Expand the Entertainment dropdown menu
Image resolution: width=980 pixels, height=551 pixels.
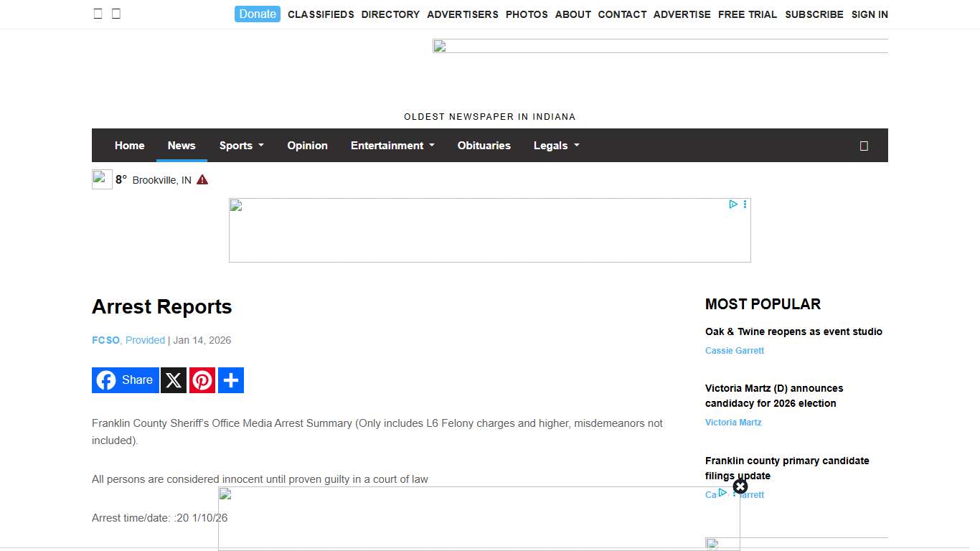(392, 146)
